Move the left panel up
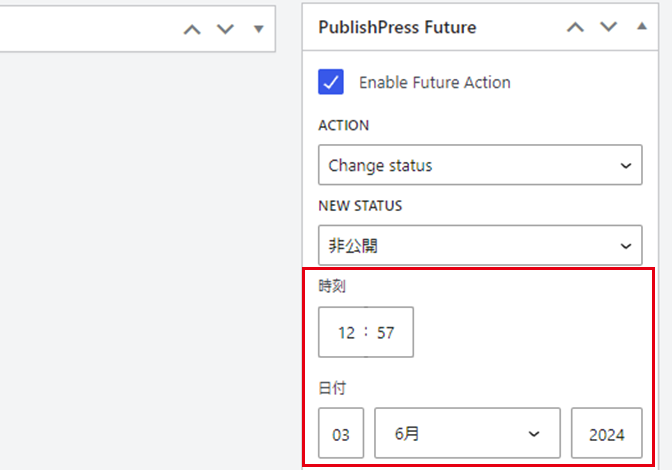This screenshot has height=470, width=672. [192, 29]
